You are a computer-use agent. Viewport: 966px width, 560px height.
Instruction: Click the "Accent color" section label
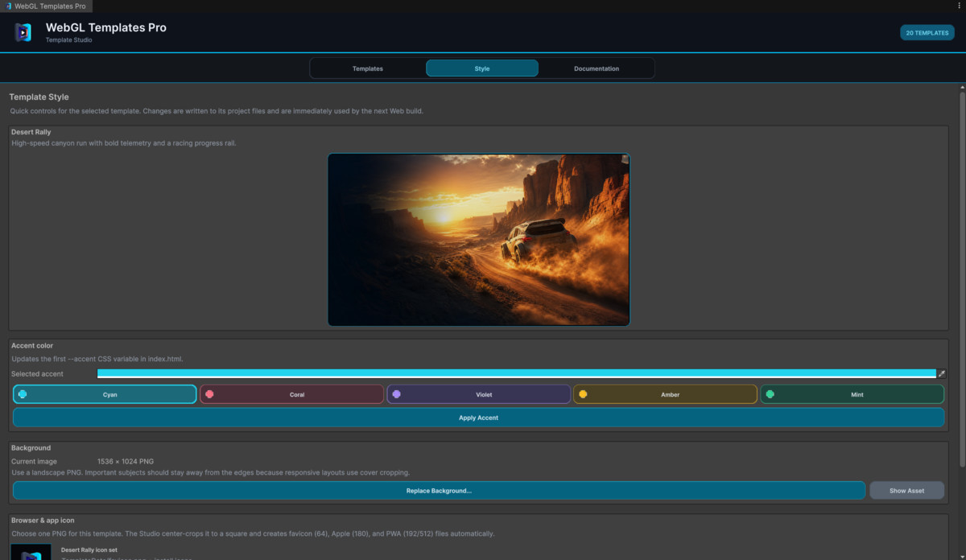tap(32, 345)
